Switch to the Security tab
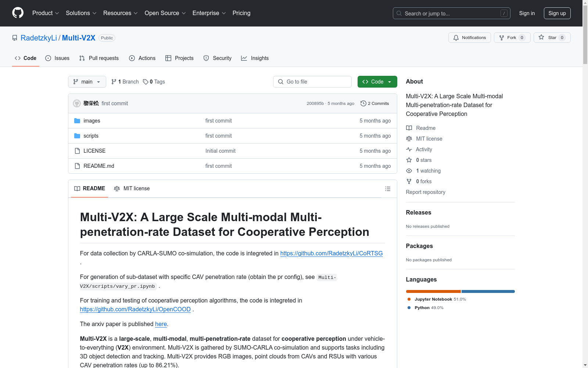This screenshot has height=368, width=588. click(x=218, y=58)
